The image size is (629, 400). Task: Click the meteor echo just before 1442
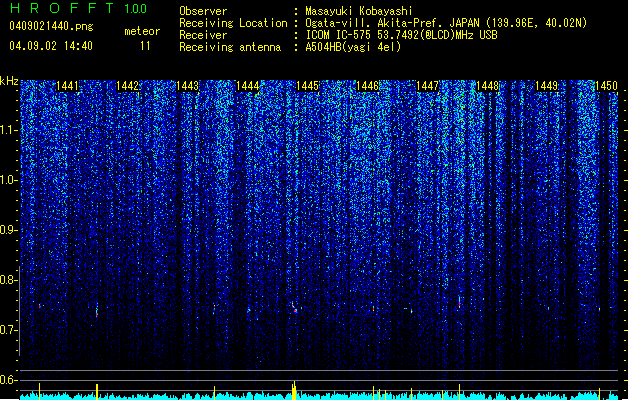pyautogui.click(x=97, y=310)
